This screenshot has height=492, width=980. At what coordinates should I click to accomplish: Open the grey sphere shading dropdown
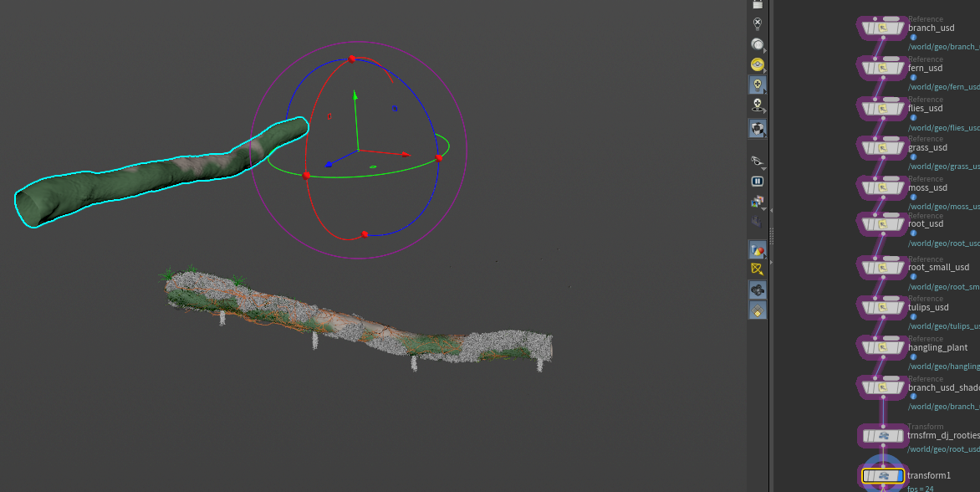[758, 44]
